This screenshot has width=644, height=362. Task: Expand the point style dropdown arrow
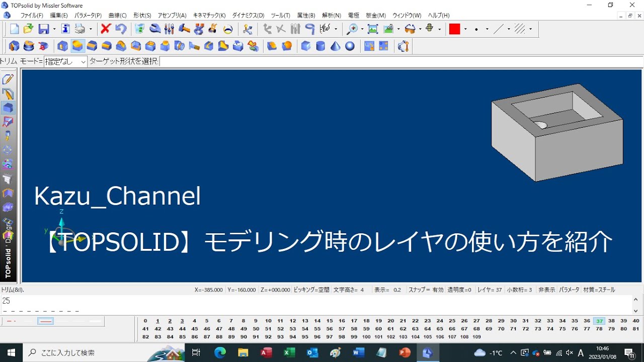coord(487,29)
